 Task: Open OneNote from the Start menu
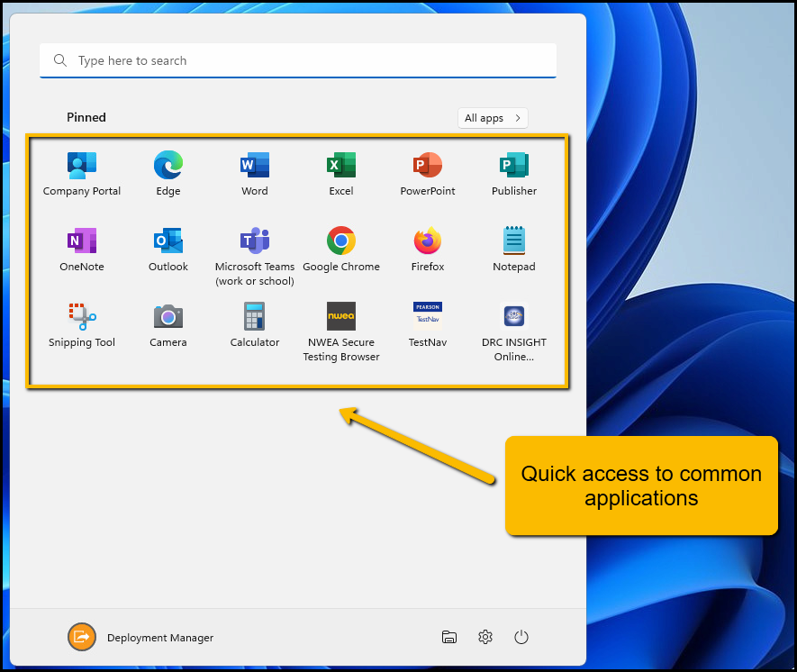coord(82,250)
